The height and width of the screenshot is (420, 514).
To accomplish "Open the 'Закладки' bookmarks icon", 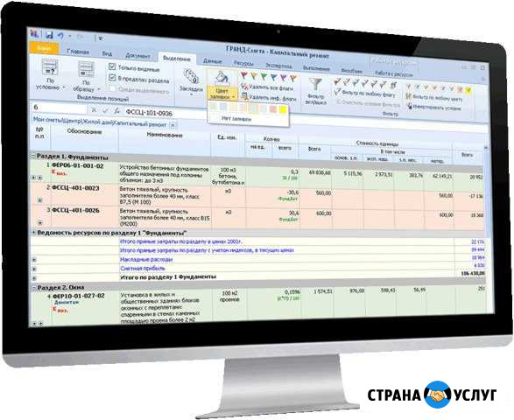I will click(191, 77).
